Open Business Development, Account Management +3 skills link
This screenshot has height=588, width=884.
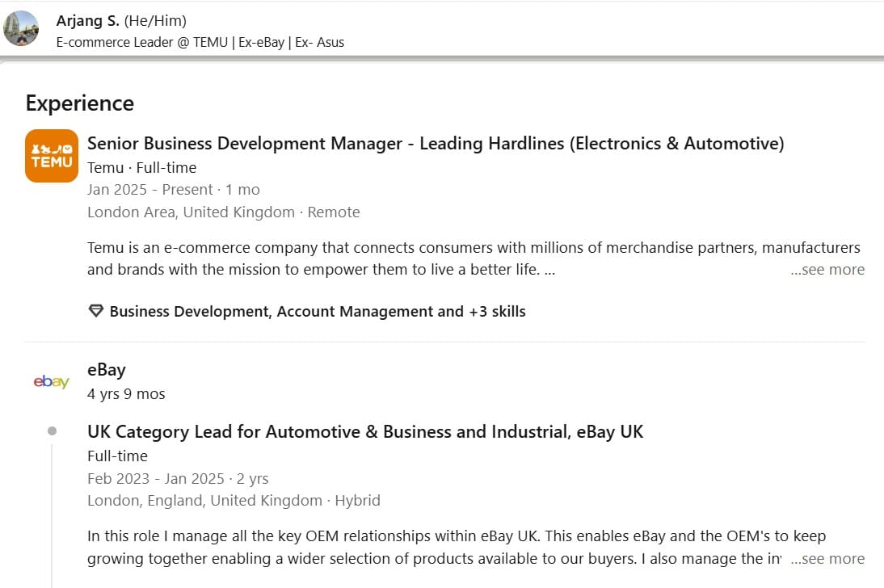(318, 312)
